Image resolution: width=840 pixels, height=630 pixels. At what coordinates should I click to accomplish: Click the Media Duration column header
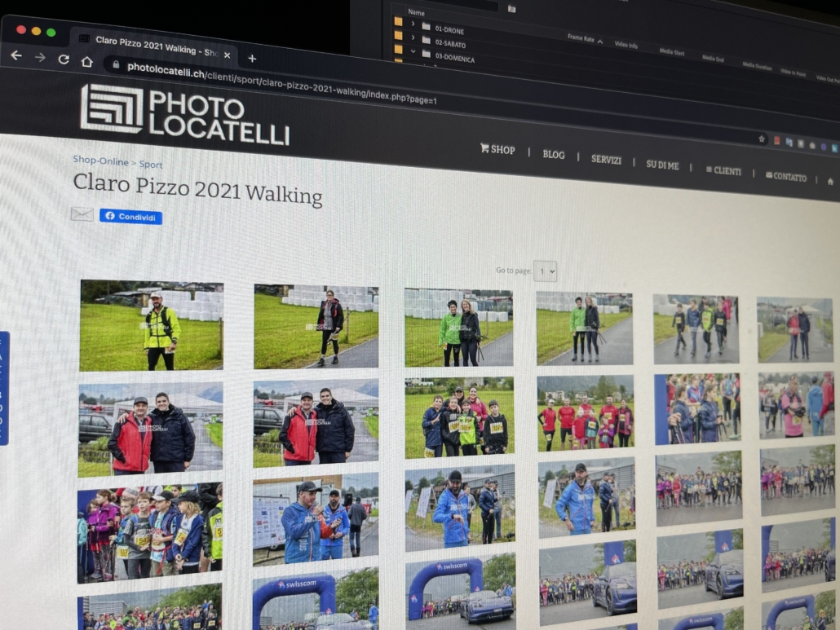tap(757, 66)
